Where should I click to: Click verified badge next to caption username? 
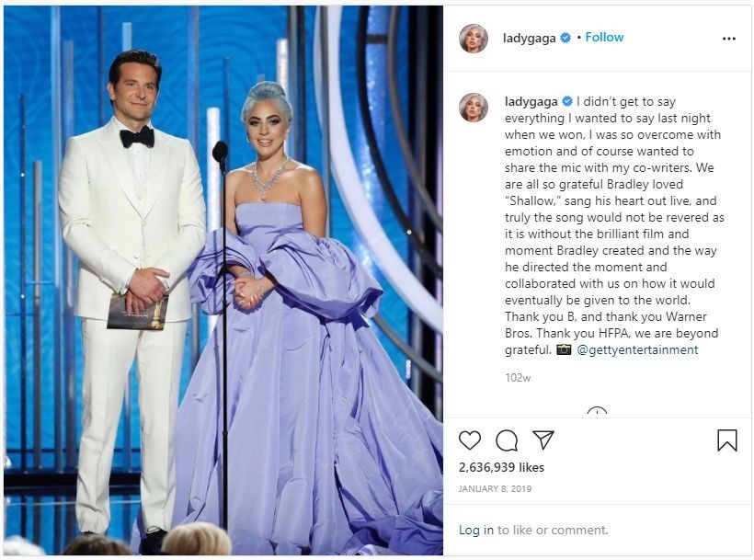pyautogui.click(x=567, y=101)
